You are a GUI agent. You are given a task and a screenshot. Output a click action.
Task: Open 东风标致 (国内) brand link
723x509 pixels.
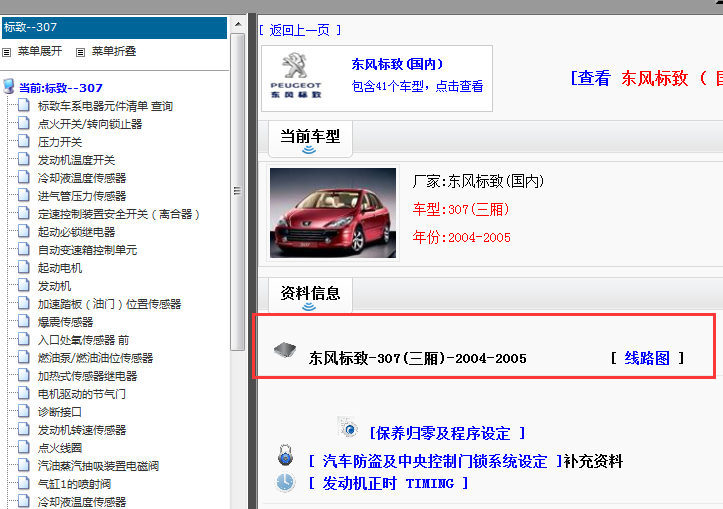[397, 64]
